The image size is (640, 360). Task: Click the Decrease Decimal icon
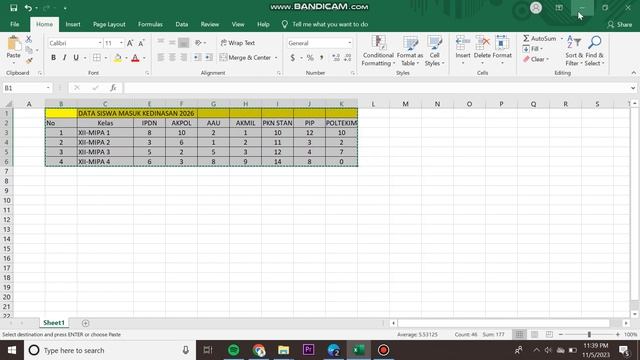tap(348, 58)
